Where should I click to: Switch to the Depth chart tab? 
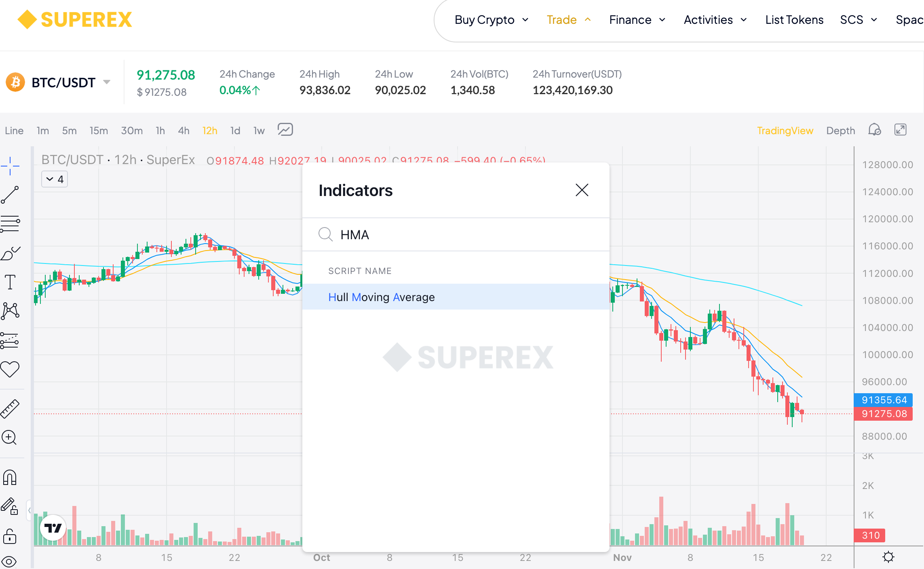click(840, 131)
